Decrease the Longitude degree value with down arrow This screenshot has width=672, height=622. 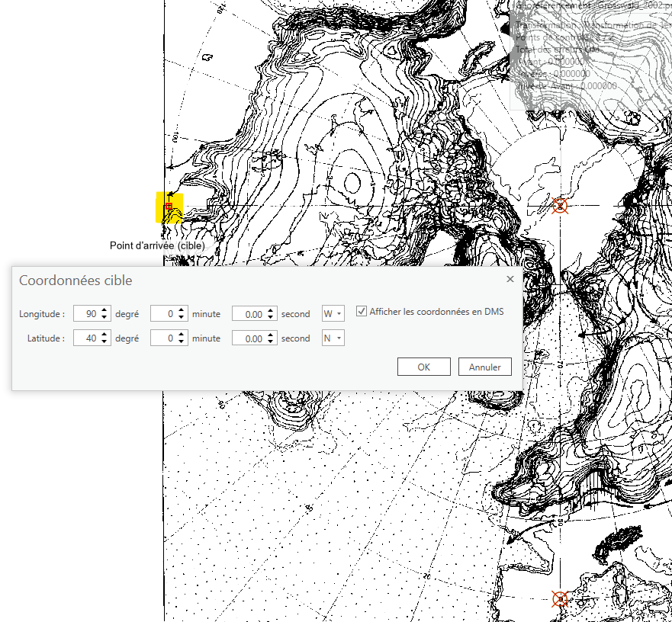[105, 317]
